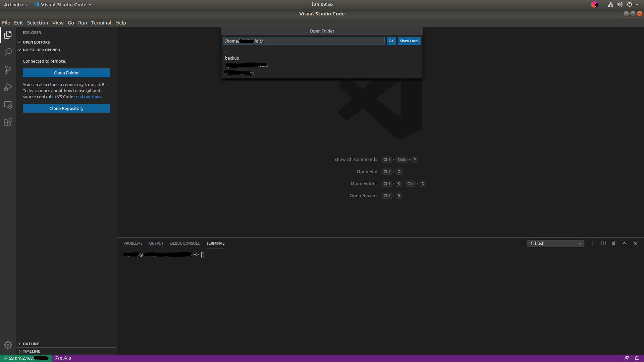Image resolution: width=644 pixels, height=362 pixels.
Task: Click the EXPLORER panel title
Action: [32, 33]
